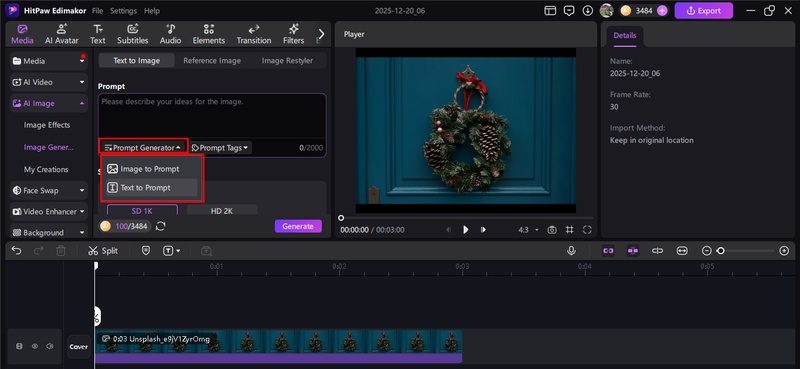Open the Details tab
This screenshot has height=369, width=800.
(624, 36)
